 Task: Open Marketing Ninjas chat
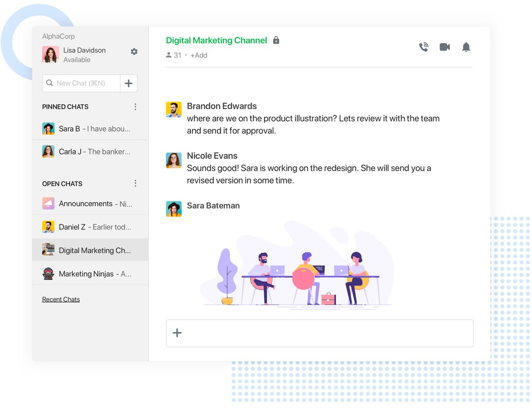click(x=90, y=274)
